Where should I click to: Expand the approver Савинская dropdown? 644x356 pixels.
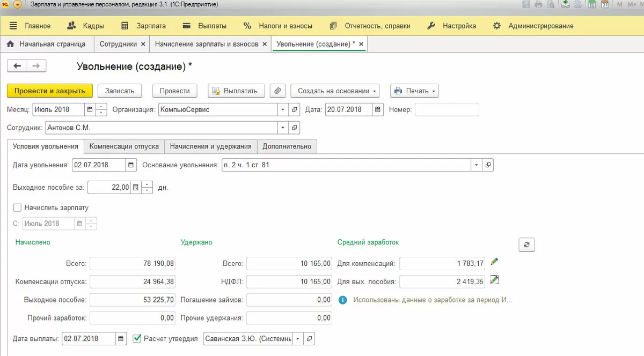coord(298,339)
